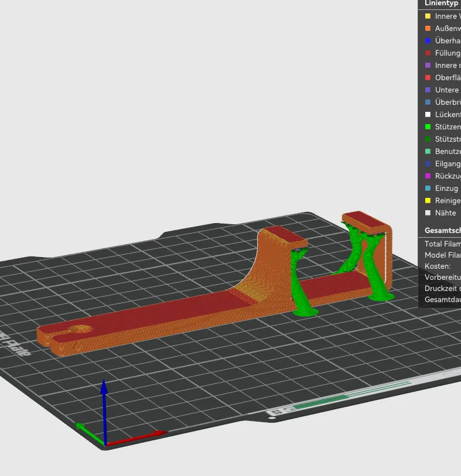Toggle visibility of Füllung lines
This screenshot has width=461, height=476.
(x=446, y=53)
